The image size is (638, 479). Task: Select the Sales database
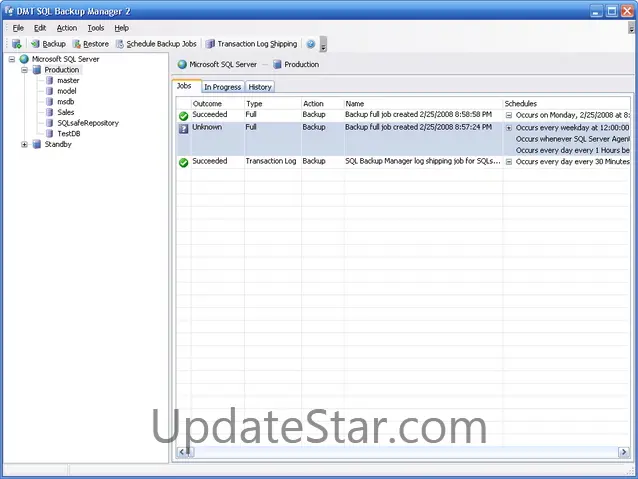(66, 112)
